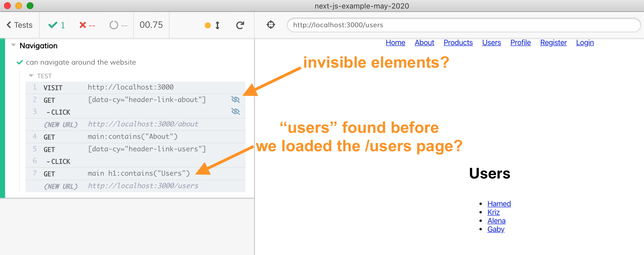Click the URL address field
The image size is (644, 255).
(463, 25)
